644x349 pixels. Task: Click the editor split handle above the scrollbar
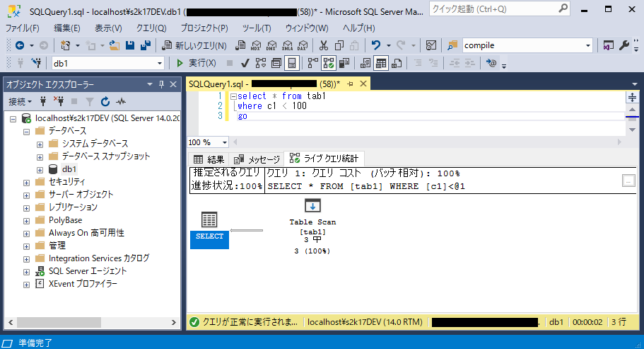click(x=632, y=98)
